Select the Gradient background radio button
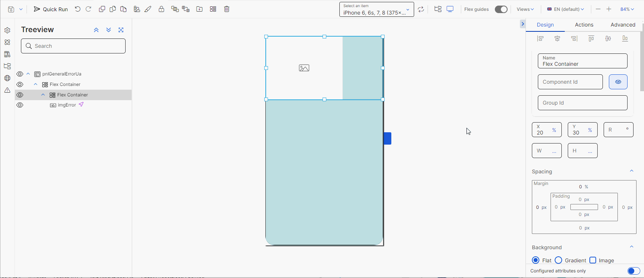 pyautogui.click(x=558, y=260)
